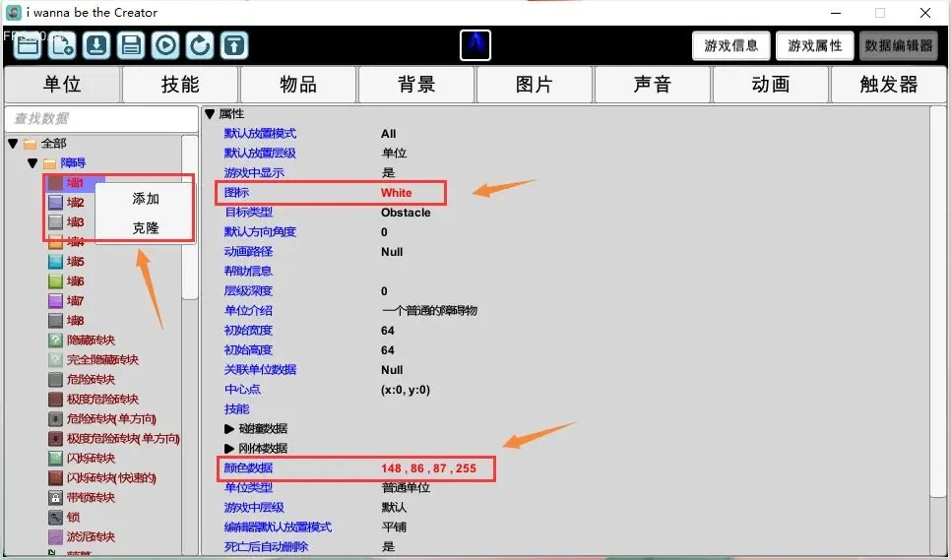The width and height of the screenshot is (951, 560).
Task: Collapse the 障碍 folder
Action: coord(32,163)
